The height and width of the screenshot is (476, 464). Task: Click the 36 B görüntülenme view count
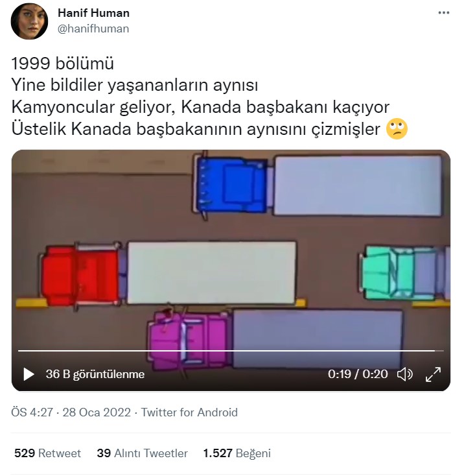coord(95,374)
